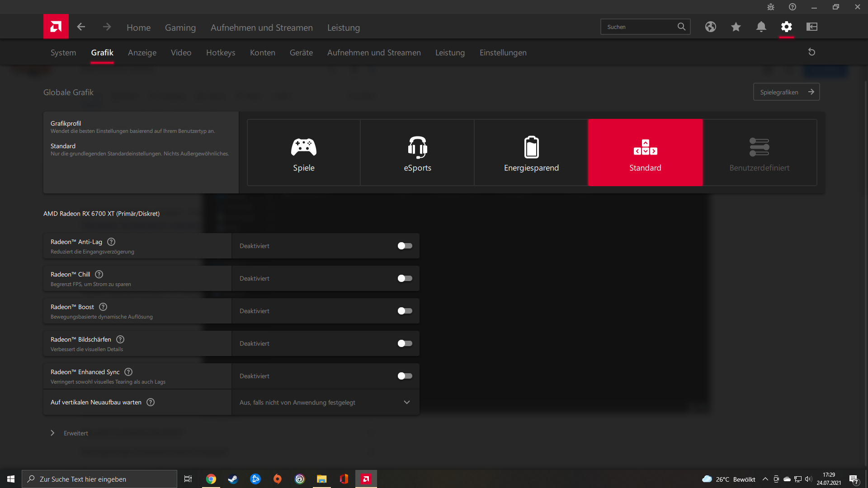Open the Hotkeys tab
Screen dimensions: 868x488
tap(221, 52)
